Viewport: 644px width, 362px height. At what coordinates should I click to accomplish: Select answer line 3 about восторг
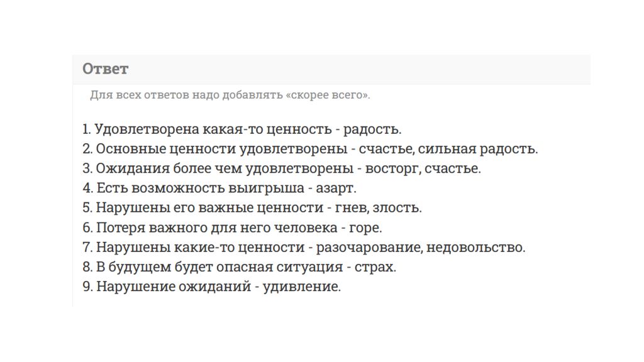click(282, 168)
